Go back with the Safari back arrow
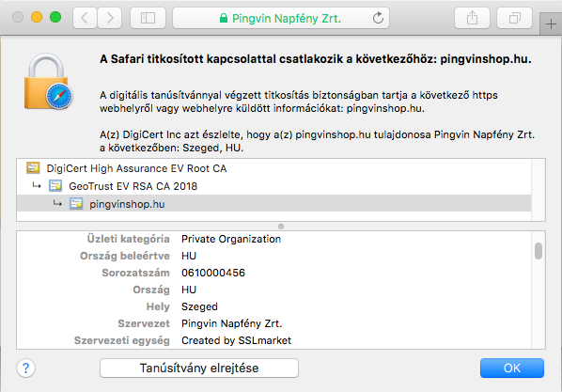562x392 pixels. (85, 18)
